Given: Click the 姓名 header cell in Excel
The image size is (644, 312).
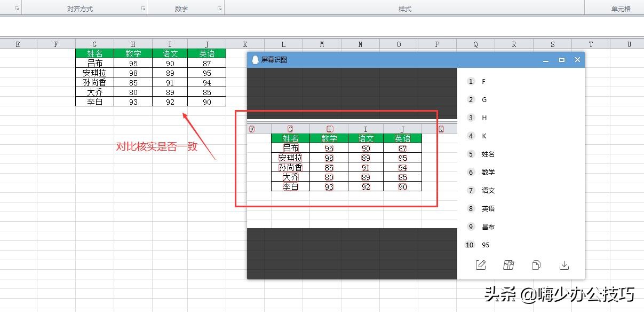Looking at the screenshot, I should (94, 53).
